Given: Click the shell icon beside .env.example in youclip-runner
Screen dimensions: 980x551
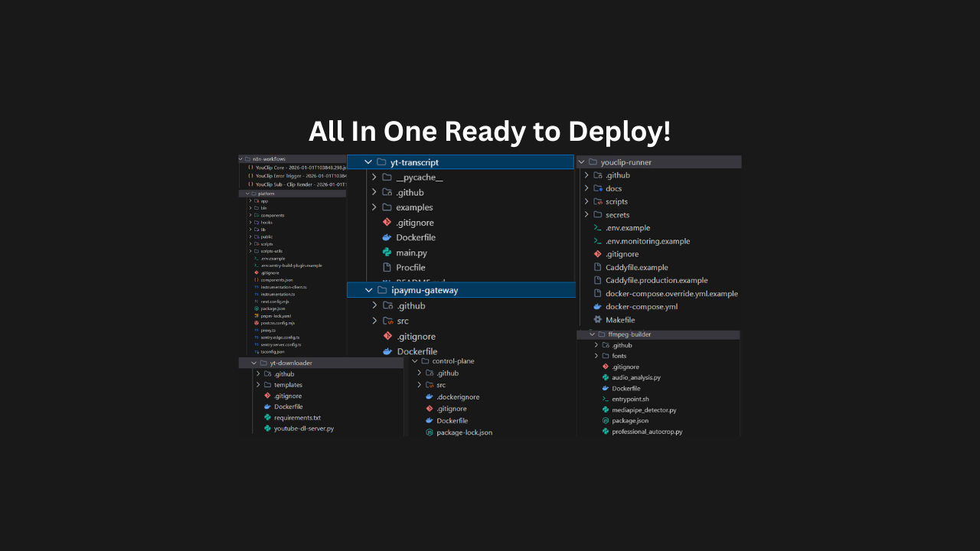Looking at the screenshot, I should [597, 228].
